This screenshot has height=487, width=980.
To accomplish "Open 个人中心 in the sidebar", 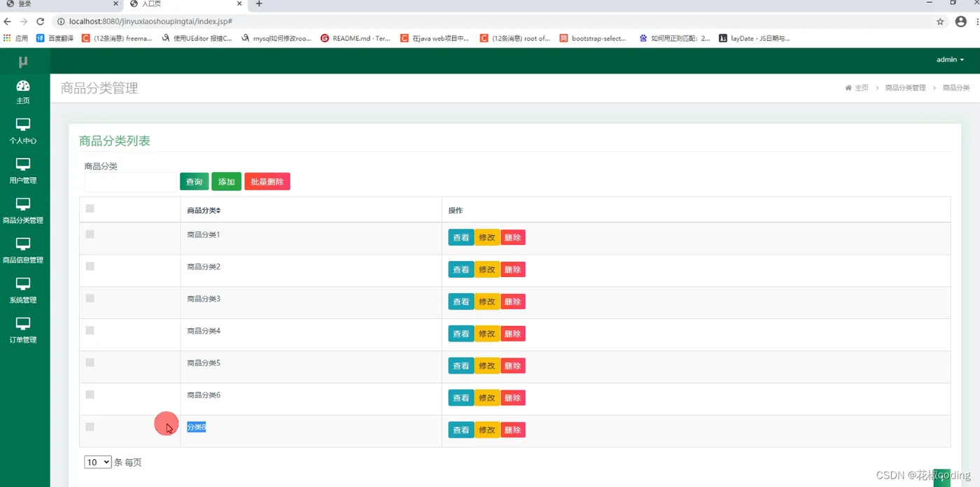I will pos(23,131).
